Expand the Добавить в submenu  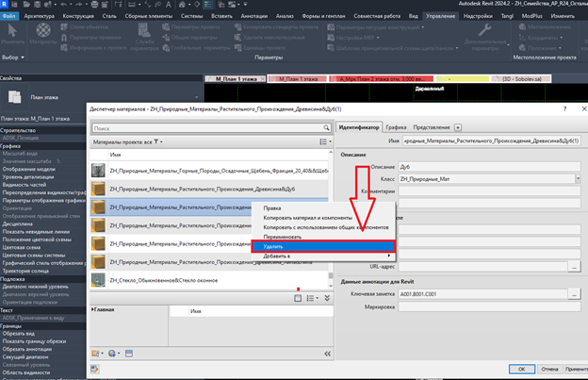[323, 256]
